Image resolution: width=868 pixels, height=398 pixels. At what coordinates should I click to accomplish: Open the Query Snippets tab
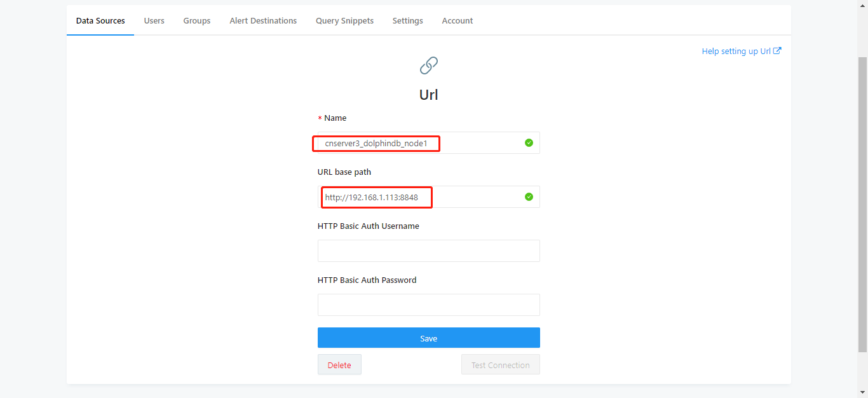point(344,21)
